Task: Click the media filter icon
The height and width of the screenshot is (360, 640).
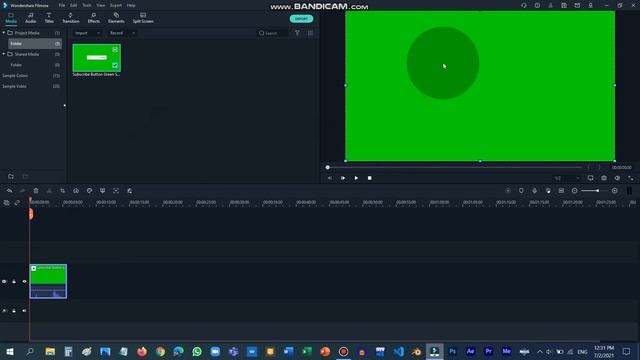Action: pos(297,33)
